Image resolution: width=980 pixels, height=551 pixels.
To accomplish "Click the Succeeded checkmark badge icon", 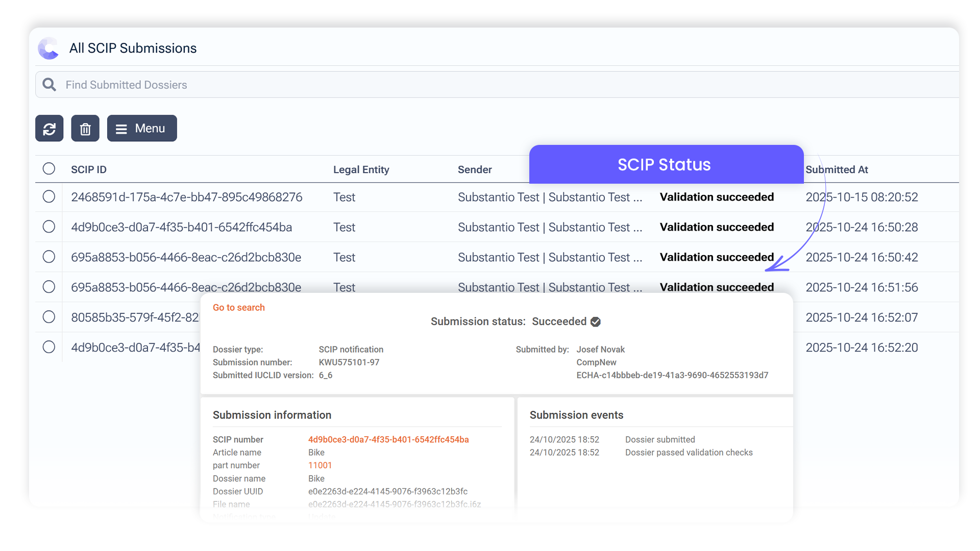I will pos(596,322).
